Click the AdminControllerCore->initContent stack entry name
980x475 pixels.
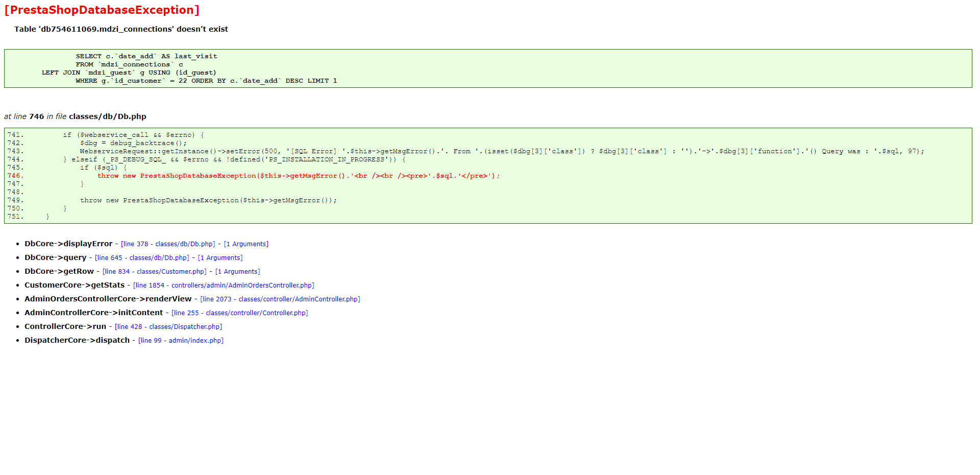94,313
